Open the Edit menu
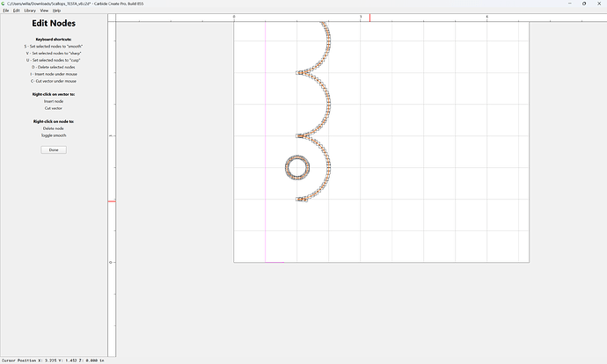The width and height of the screenshot is (607, 364). (x=16, y=11)
